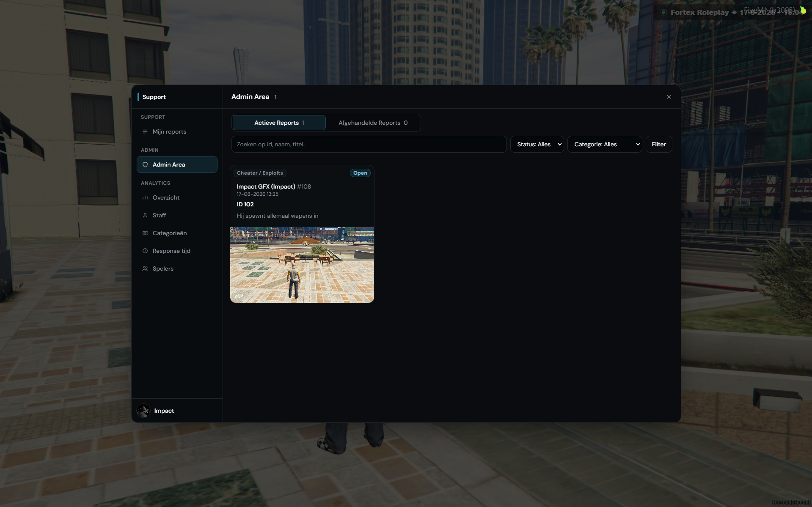Open the Spelers page
The height and width of the screenshot is (507, 812).
[177, 269]
